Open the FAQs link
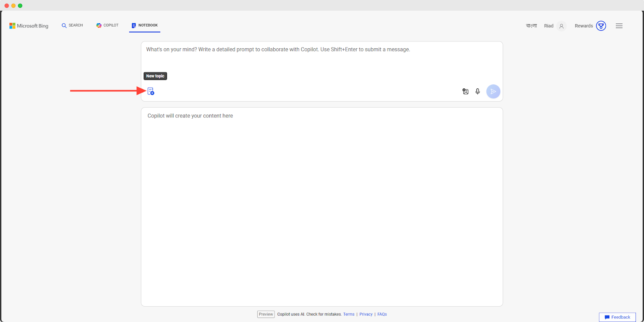The width and height of the screenshot is (644, 322). tap(382, 314)
